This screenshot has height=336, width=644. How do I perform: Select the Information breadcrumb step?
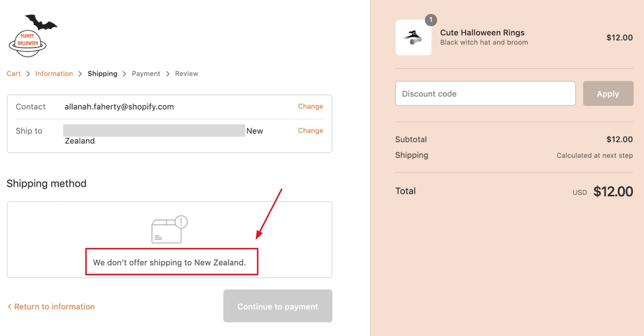pos(54,73)
